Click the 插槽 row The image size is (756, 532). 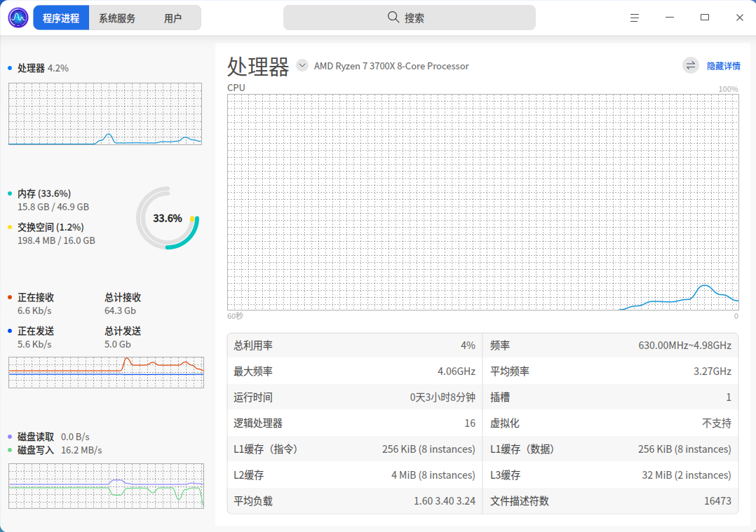pos(610,397)
